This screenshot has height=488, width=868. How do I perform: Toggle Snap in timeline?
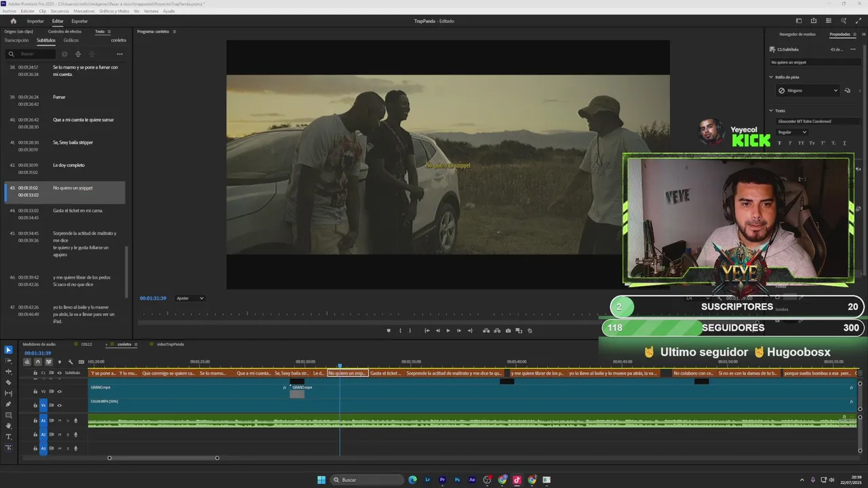(x=38, y=362)
